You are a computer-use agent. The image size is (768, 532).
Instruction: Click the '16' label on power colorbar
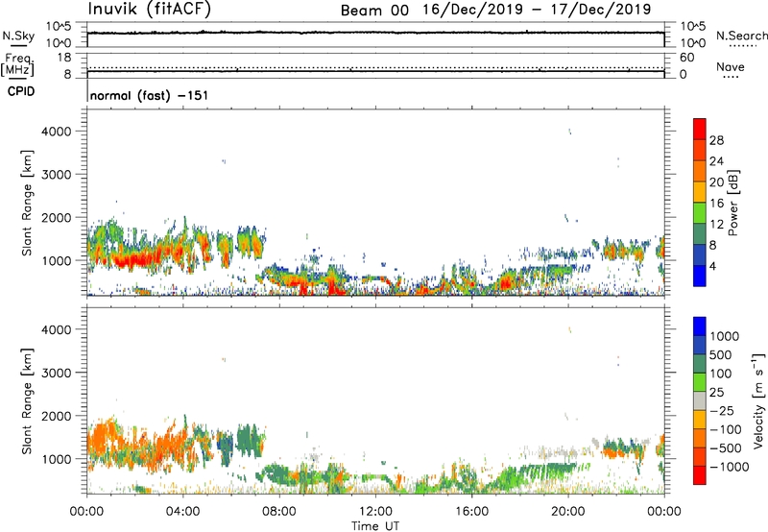[x=716, y=204]
